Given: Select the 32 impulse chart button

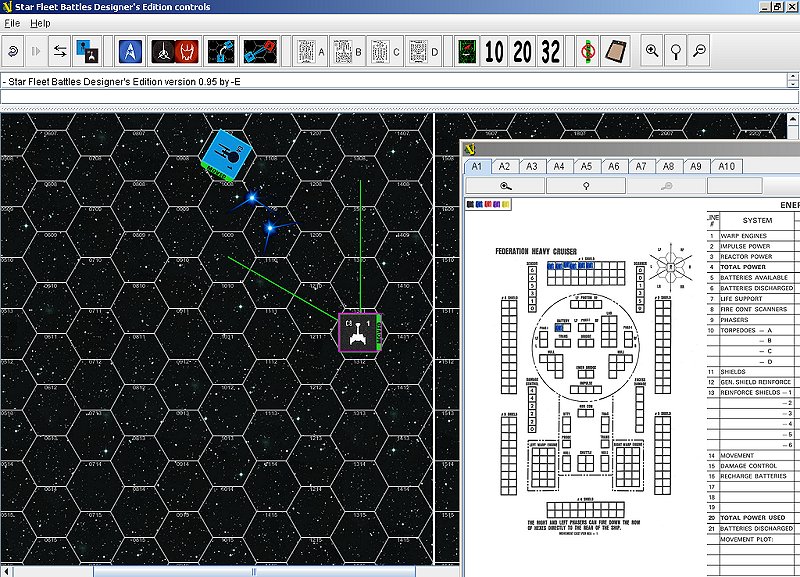Looking at the screenshot, I should tap(551, 51).
